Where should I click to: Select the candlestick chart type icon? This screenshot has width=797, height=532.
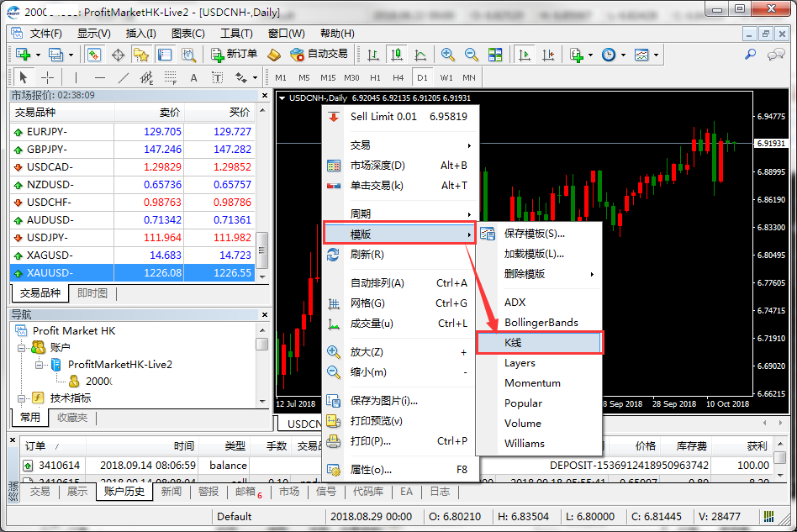pyautogui.click(x=396, y=55)
